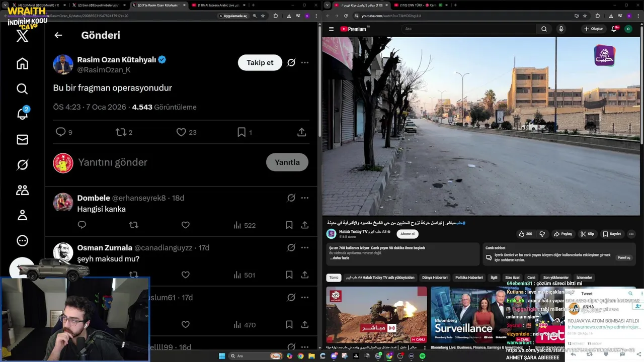Like the video with thumbs-up showing 300

pyautogui.click(x=525, y=234)
